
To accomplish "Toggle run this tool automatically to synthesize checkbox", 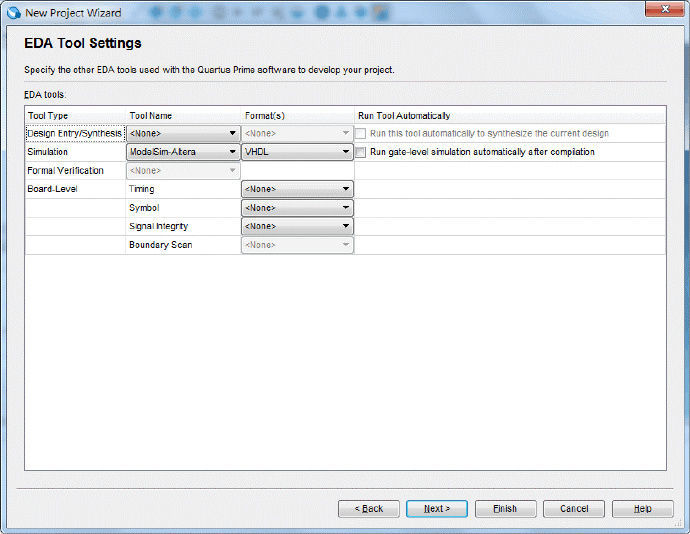I will click(x=360, y=133).
